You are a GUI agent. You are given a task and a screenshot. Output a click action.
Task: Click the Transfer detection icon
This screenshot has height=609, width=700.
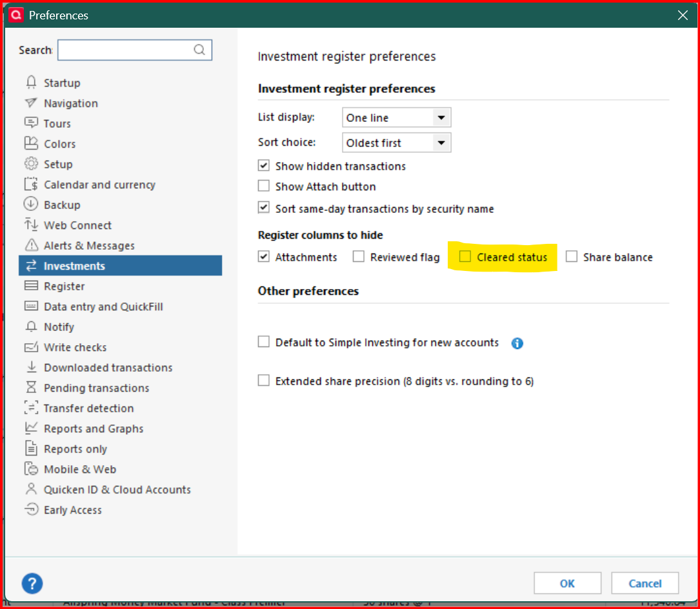click(x=31, y=408)
